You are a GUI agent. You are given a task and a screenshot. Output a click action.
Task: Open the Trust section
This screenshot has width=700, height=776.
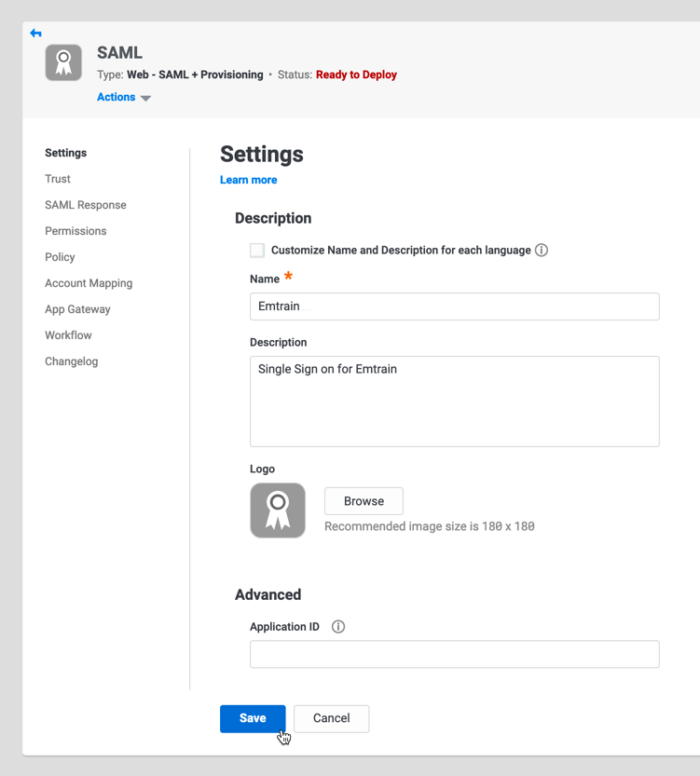58,179
